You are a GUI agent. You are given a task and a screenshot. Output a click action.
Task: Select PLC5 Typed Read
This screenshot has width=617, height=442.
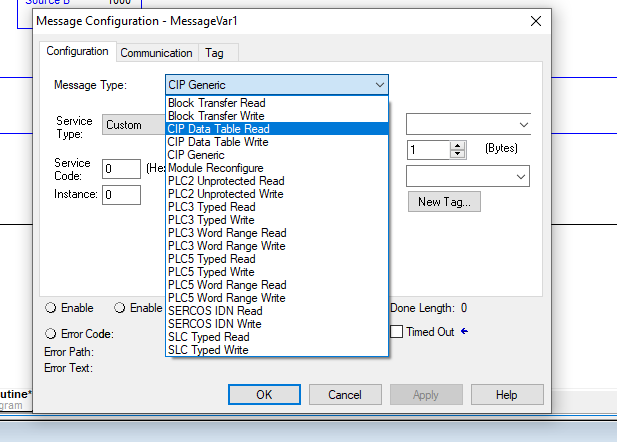[277, 259]
